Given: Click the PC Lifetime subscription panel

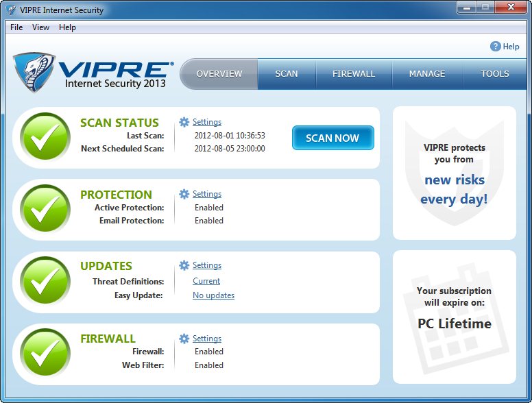Looking at the screenshot, I should pos(455,317).
